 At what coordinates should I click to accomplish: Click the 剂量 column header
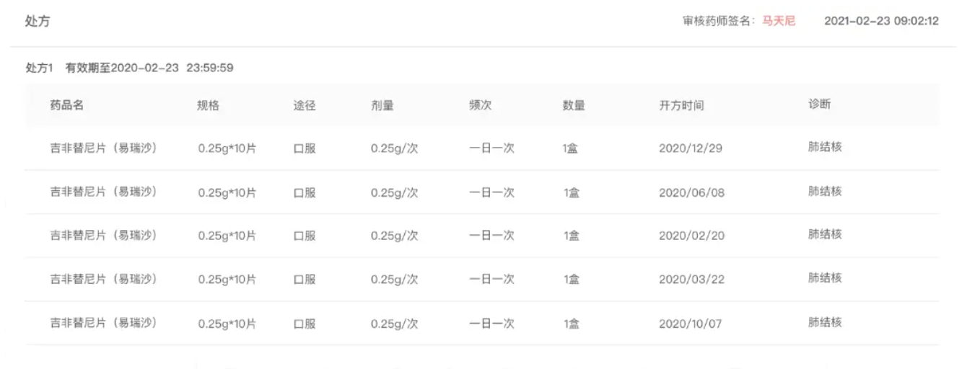tap(382, 106)
